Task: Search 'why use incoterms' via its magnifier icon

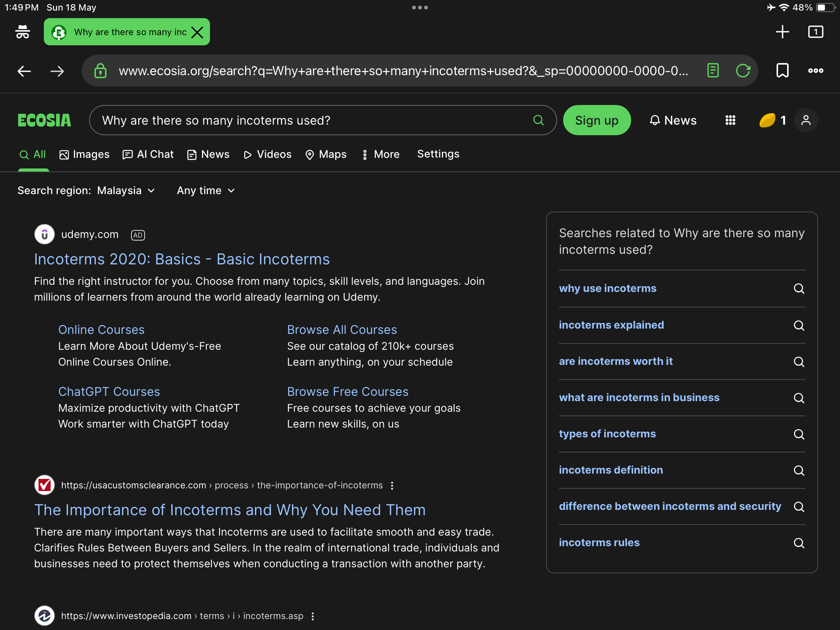Action: [798, 289]
